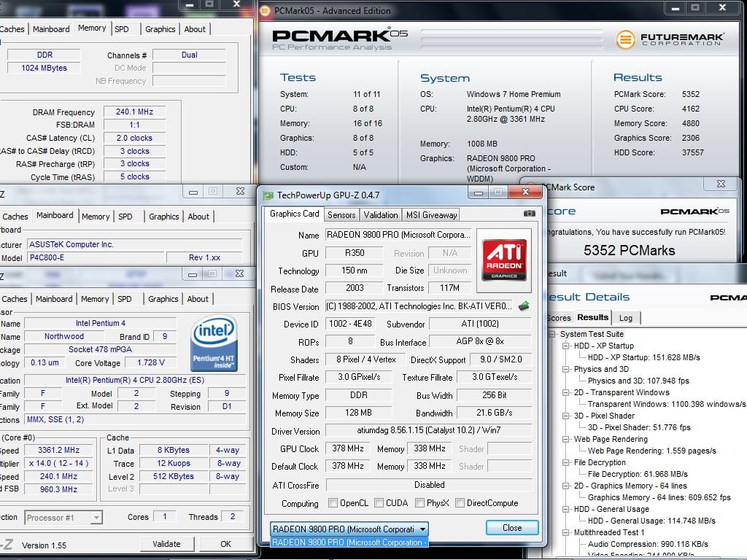Open the MSI Giveaway tab in GPU-Z
Image resolution: width=747 pixels, height=560 pixels.
(431, 215)
